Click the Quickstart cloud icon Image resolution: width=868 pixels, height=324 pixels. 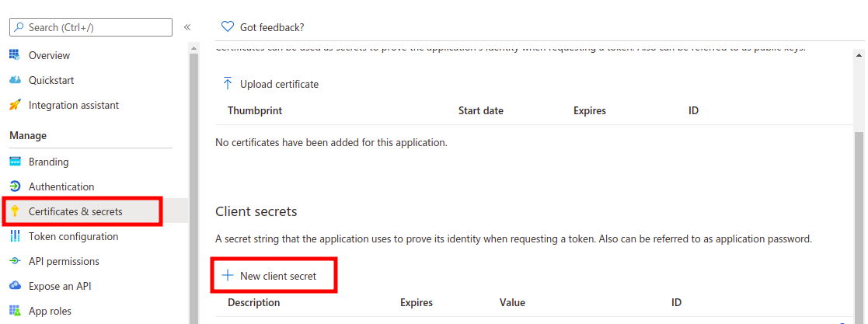pyautogui.click(x=14, y=80)
